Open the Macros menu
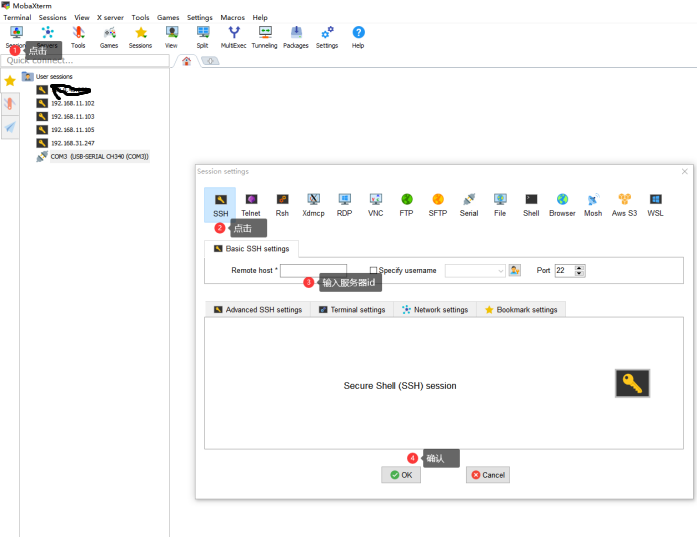 tap(232, 17)
